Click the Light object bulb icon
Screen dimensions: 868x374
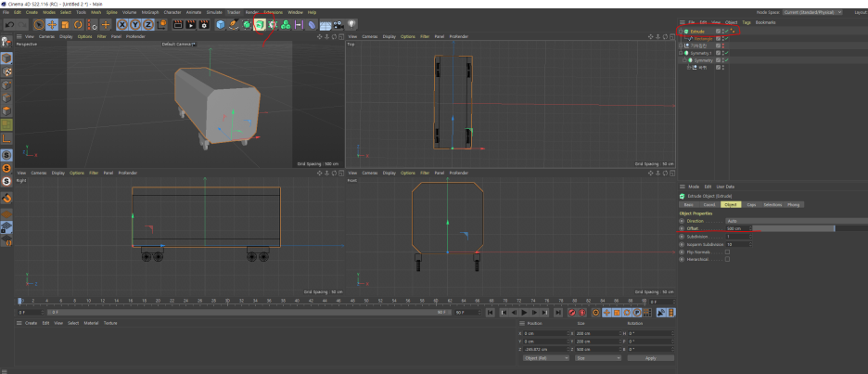(352, 24)
